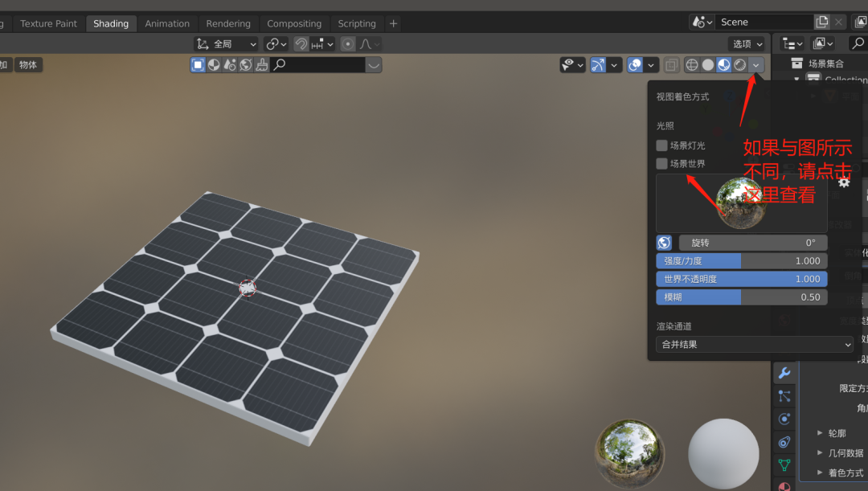Enable 场景灯光 scene lights checkbox
This screenshot has width=868, height=491.
tap(661, 145)
